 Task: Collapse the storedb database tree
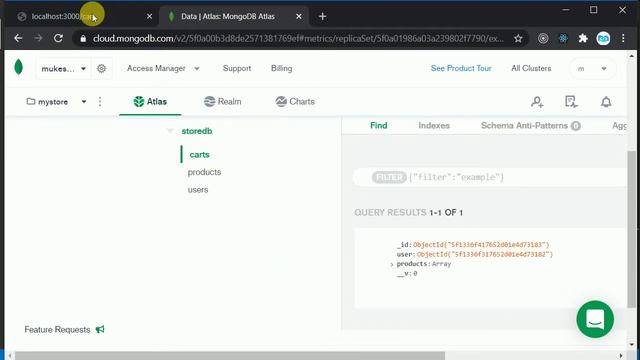(170, 131)
